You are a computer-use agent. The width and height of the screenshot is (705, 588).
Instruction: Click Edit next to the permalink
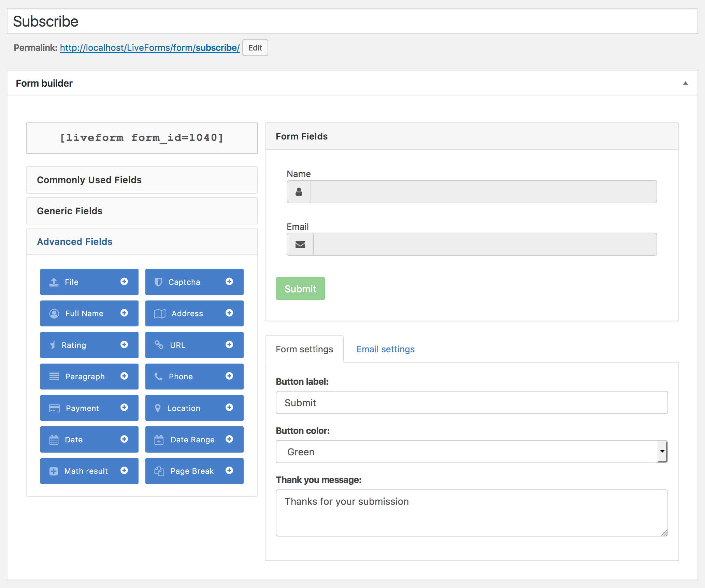(255, 48)
